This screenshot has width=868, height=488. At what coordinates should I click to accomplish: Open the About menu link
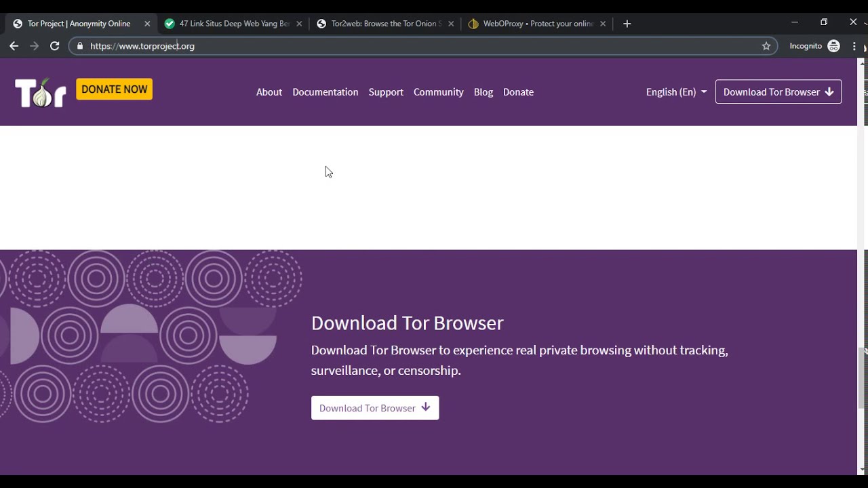pos(269,92)
